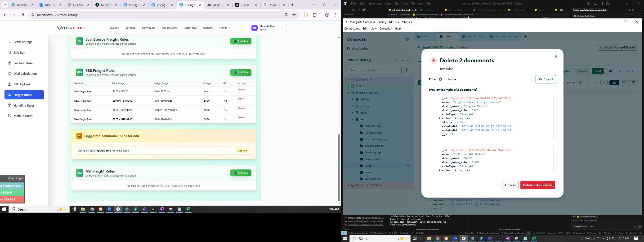Click the Filter info icon in dialog

(x=440, y=79)
